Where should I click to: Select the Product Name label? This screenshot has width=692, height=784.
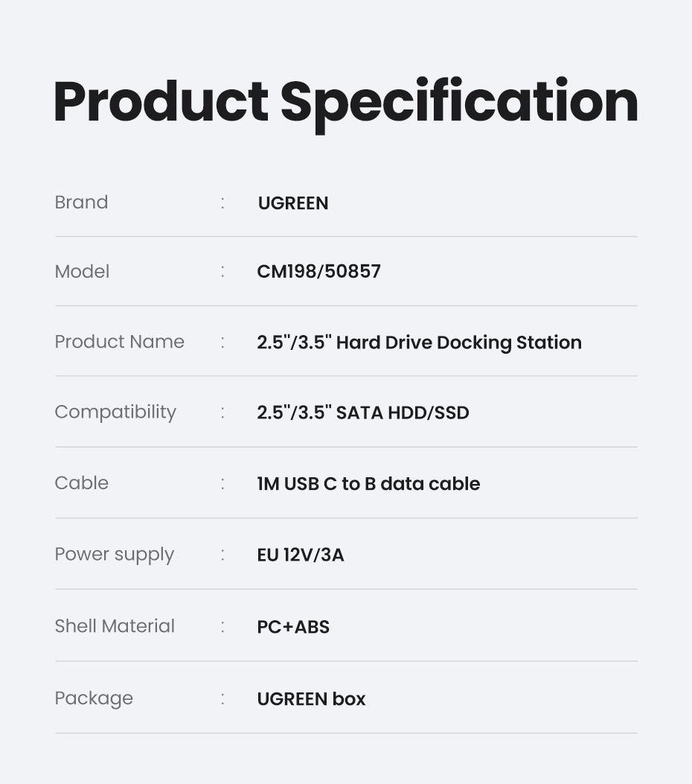119,342
